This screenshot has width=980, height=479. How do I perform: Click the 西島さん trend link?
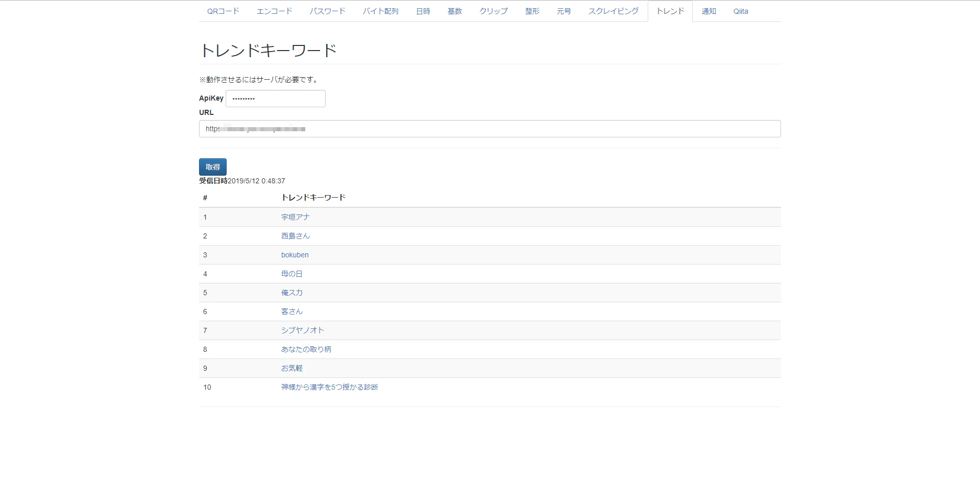pyautogui.click(x=296, y=236)
